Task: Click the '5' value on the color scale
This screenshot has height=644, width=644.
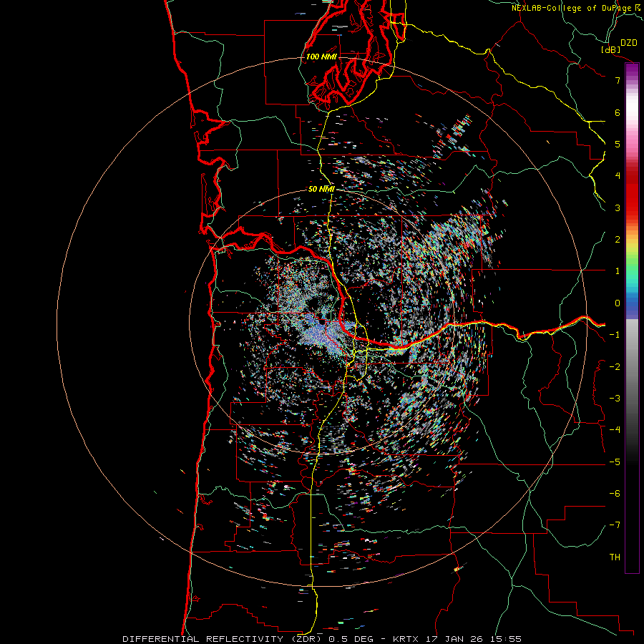Action: pos(618,144)
